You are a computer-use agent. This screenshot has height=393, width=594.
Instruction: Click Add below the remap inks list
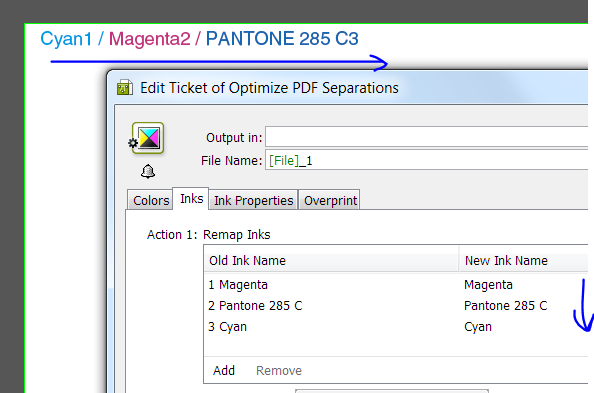point(224,370)
